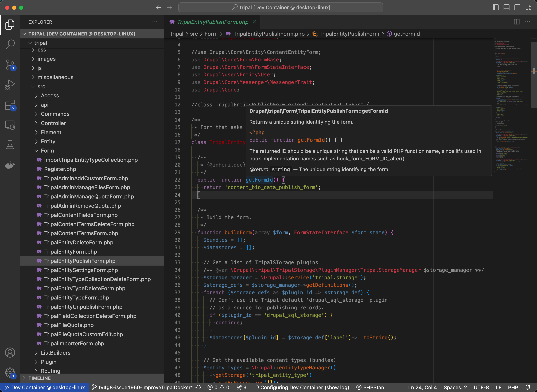Screen dimensions: 537x392
Task: Open TripalFileQuota.php file
Action: tap(92, 325)
